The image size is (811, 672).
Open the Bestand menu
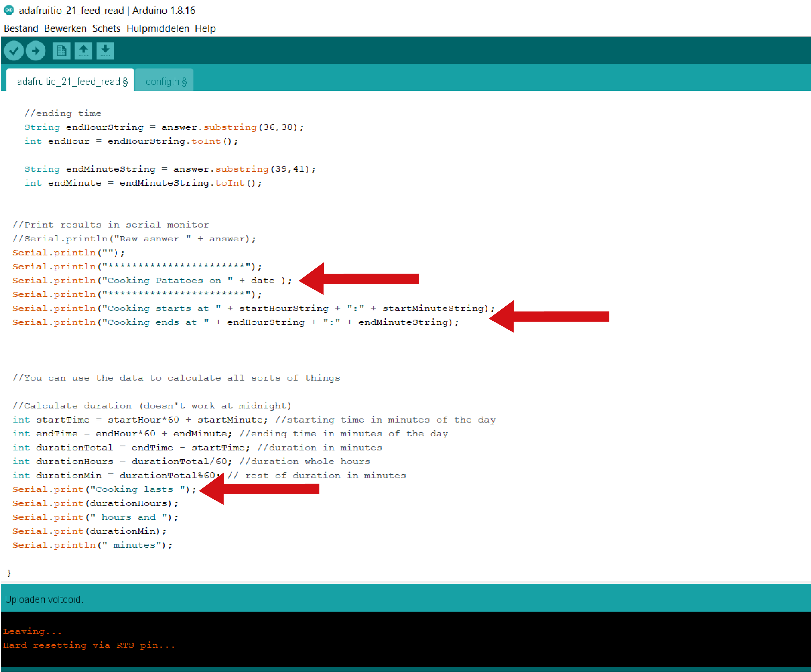click(21, 28)
